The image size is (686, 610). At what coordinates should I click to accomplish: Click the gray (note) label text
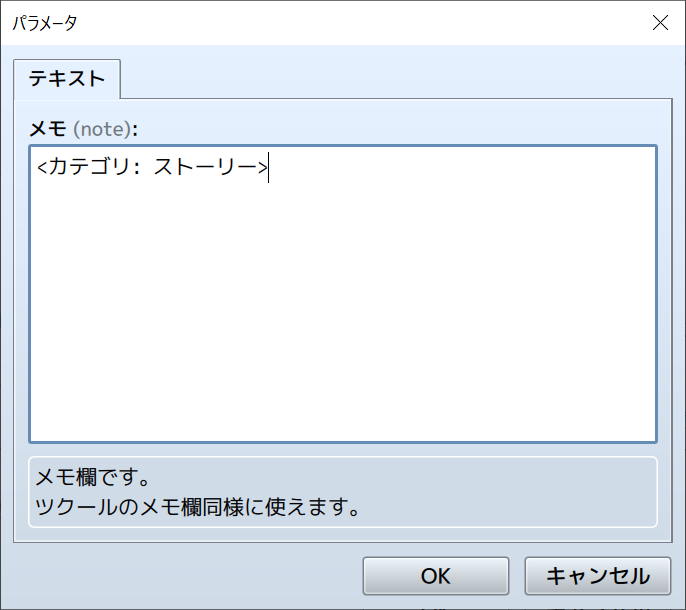pyautogui.click(x=103, y=129)
